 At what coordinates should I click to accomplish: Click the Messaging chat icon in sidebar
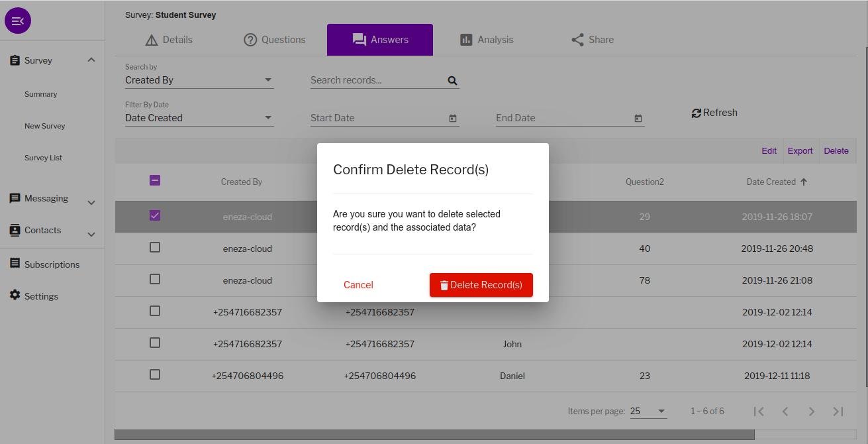(x=15, y=198)
